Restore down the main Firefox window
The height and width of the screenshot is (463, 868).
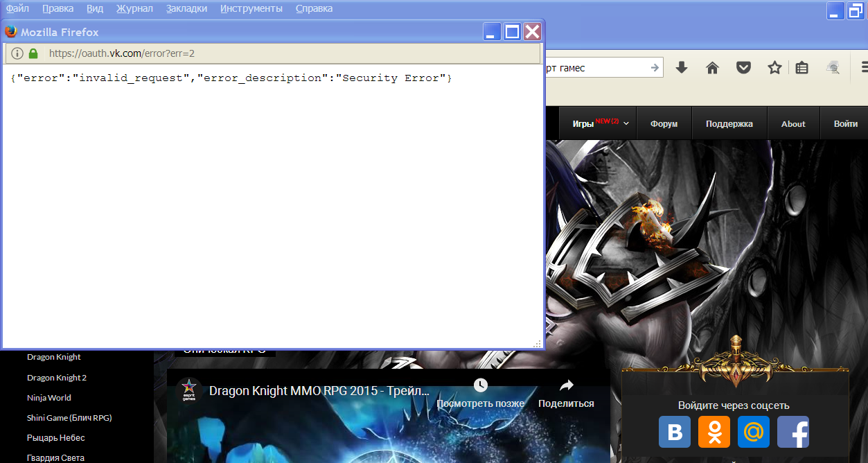(x=857, y=10)
